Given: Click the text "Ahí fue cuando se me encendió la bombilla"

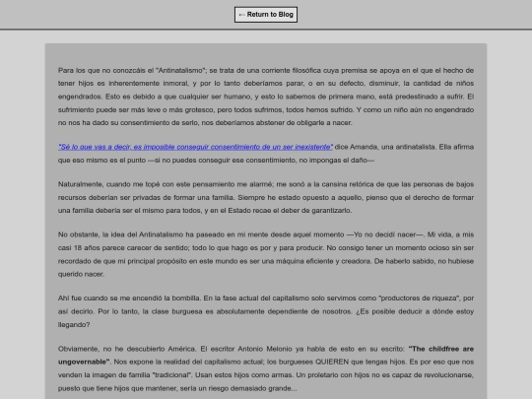Looking at the screenshot, I should (x=129, y=299).
